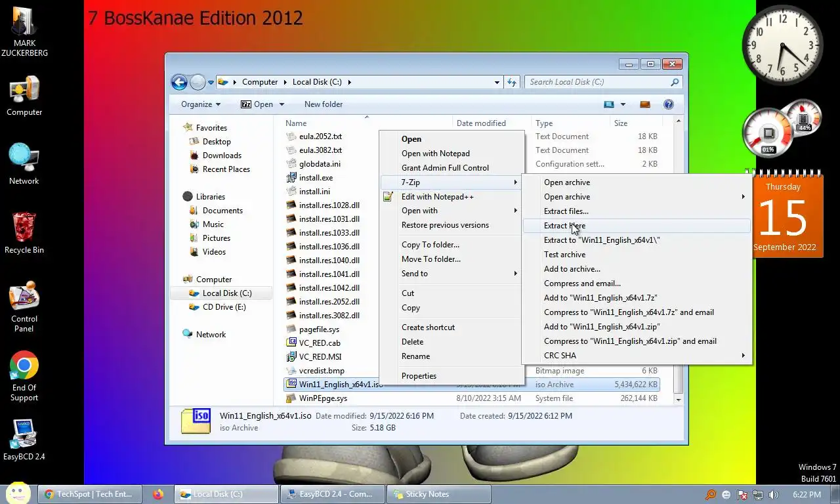
Task: Click the Change your view icon
Action: [x=609, y=104]
